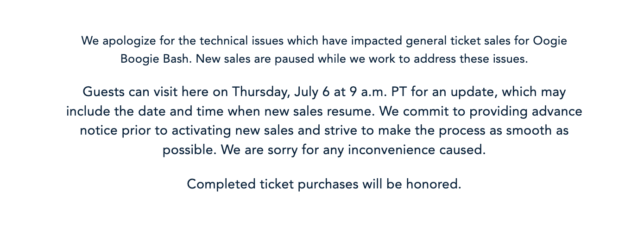
Task: Click the "Completed ticket purchases will be honored" line
Action: click(x=324, y=184)
